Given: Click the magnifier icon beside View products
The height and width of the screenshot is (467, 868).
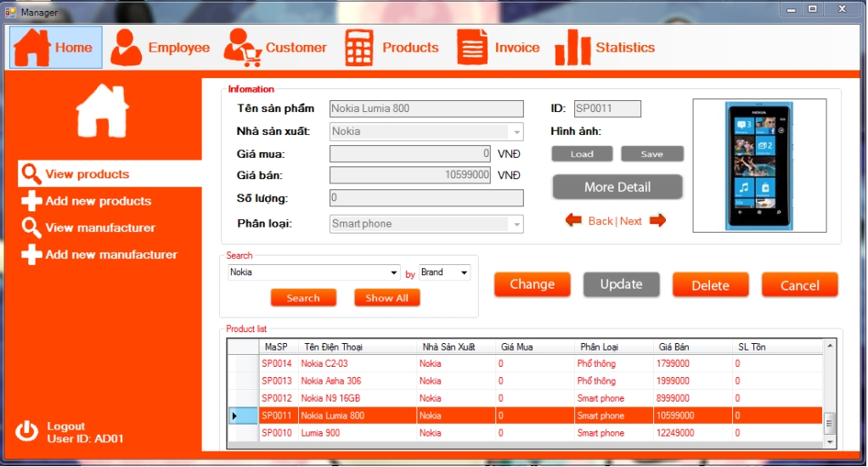Looking at the screenshot, I should 31,174.
